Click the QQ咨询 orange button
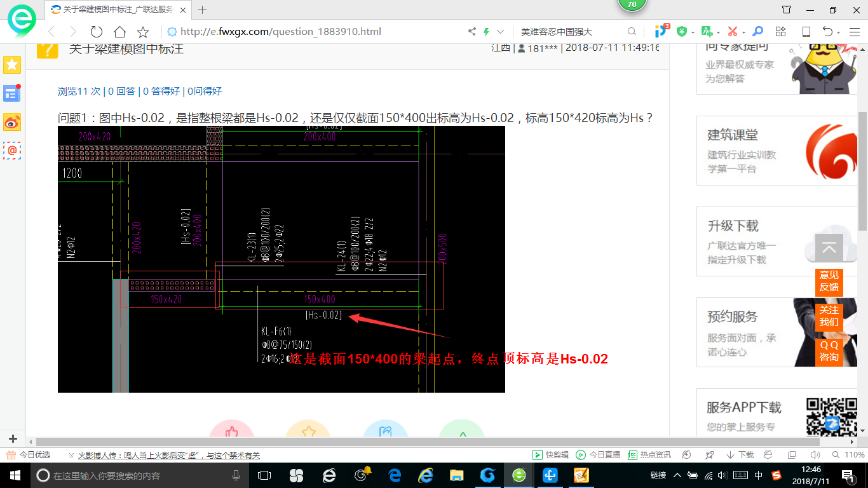This screenshot has height=488, width=868. coord(829,351)
